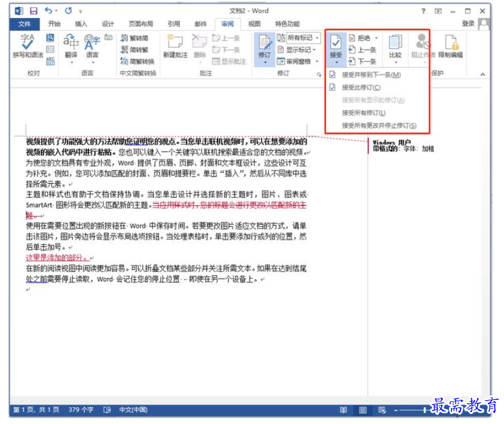Click the Redo/repeat icon

68,11
